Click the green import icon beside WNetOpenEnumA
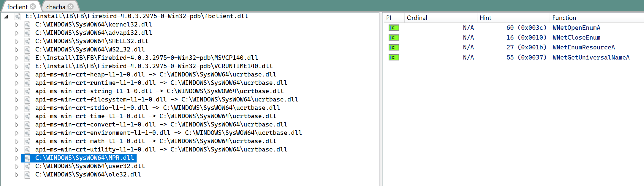Viewport: 644px width, 186px height. pyautogui.click(x=394, y=28)
